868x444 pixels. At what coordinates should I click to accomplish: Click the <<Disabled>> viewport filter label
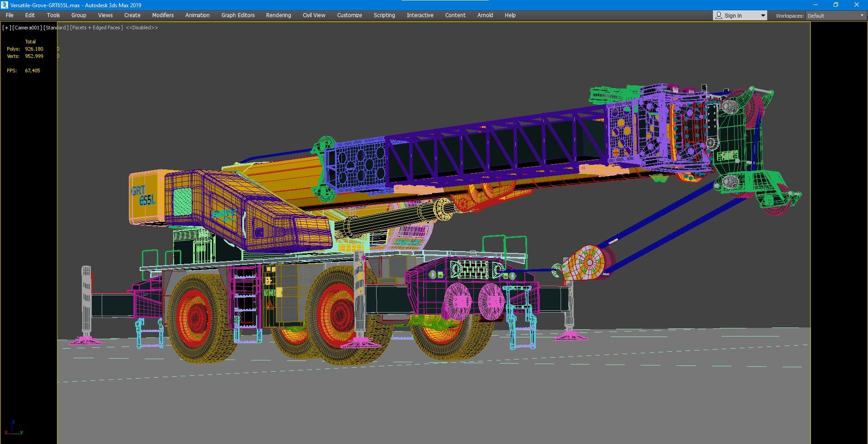pos(142,28)
